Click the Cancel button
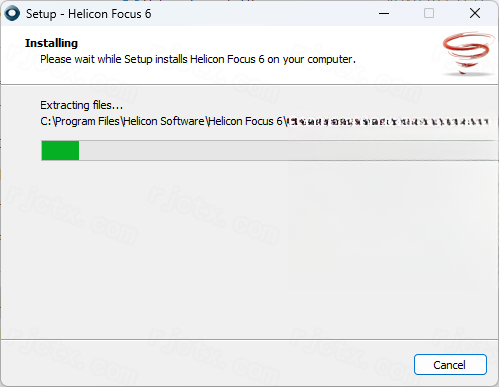Image resolution: width=499 pixels, height=387 pixels. 450,365
